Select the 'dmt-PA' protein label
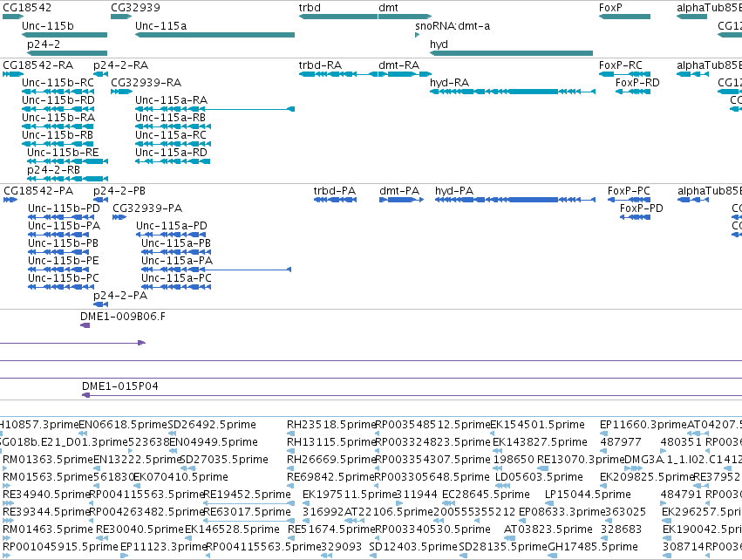Viewport: 742px width, 560px height. click(x=399, y=191)
